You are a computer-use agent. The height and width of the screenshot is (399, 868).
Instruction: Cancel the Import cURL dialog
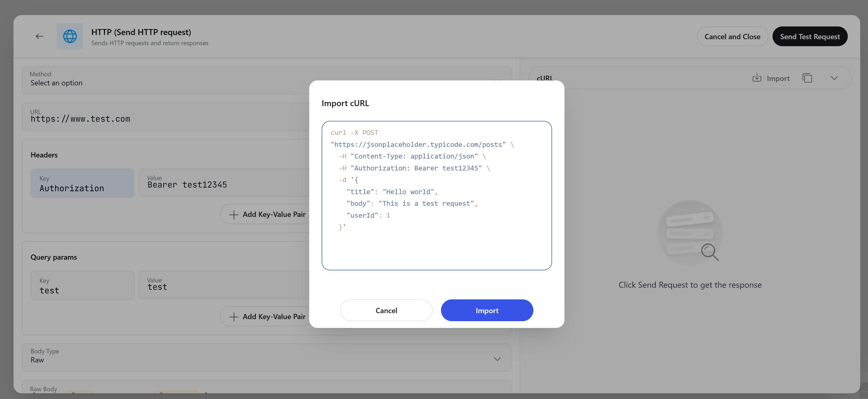(x=386, y=310)
